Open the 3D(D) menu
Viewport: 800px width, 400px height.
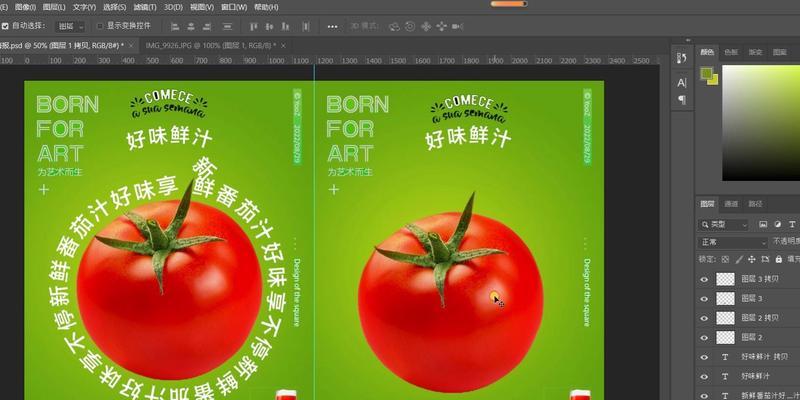(172, 7)
